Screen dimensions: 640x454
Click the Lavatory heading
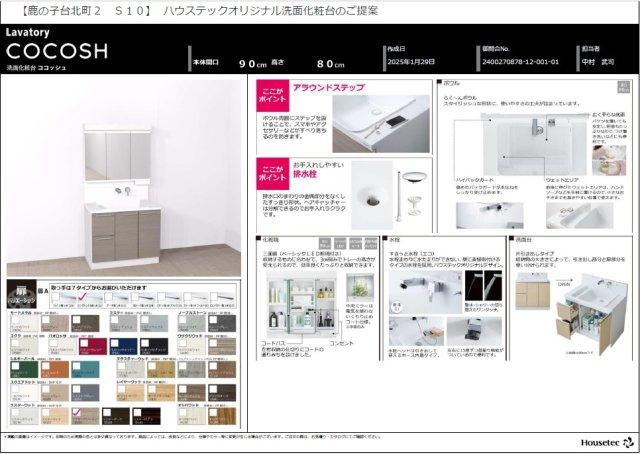[x=28, y=32]
